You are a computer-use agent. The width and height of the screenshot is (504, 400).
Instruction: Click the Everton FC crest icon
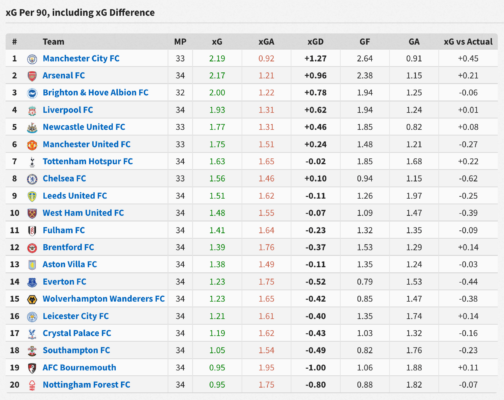32,282
